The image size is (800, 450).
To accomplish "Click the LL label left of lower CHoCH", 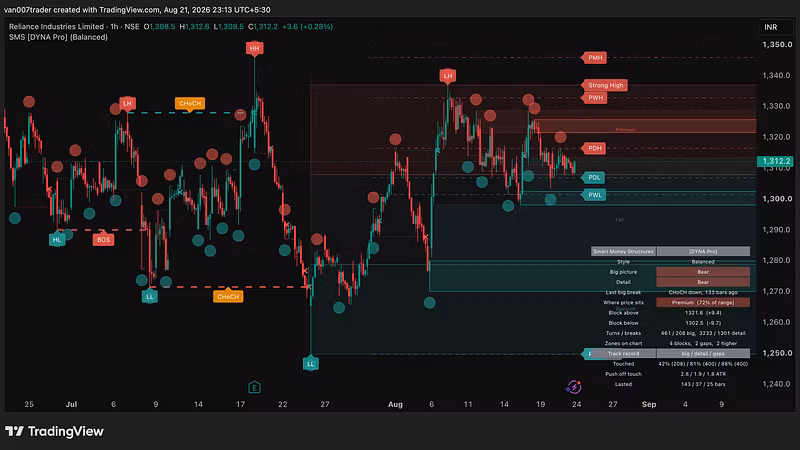I will (149, 296).
